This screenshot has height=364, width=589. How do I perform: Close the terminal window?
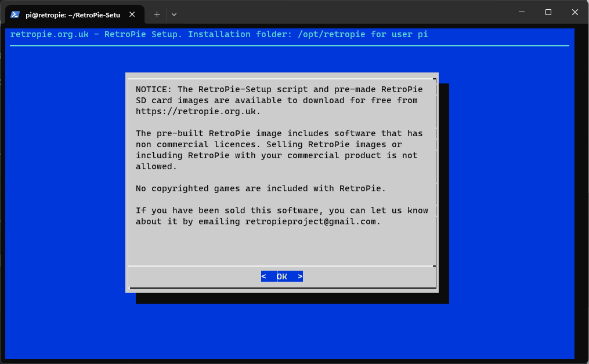[x=574, y=13]
